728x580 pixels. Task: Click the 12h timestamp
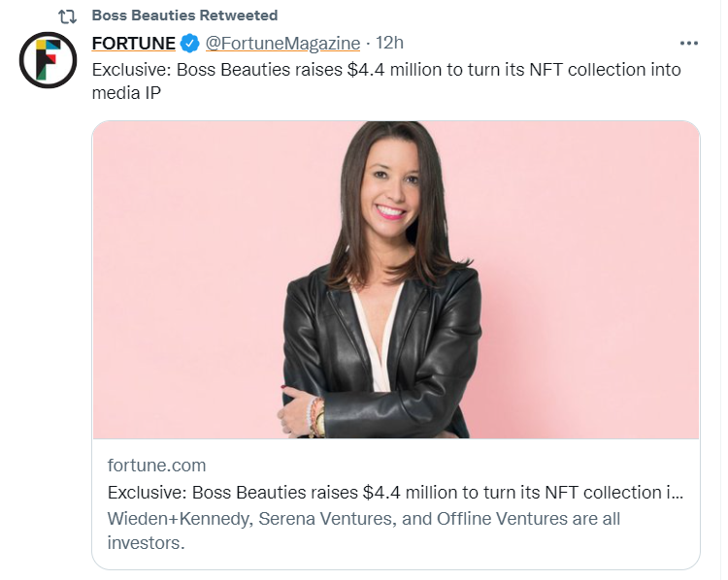tap(390, 44)
